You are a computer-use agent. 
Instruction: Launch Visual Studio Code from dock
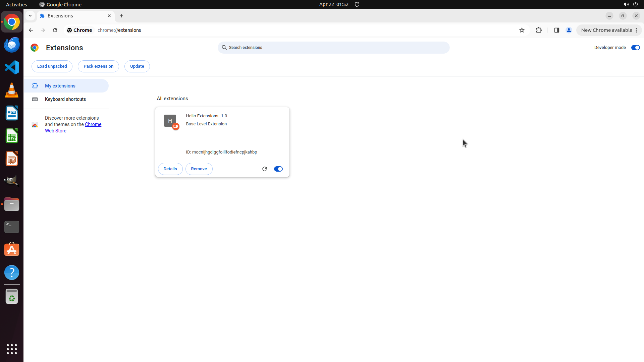(12, 67)
